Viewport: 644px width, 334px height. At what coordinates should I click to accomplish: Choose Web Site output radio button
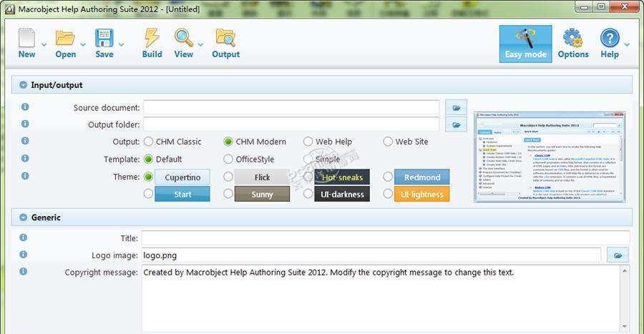pos(388,142)
